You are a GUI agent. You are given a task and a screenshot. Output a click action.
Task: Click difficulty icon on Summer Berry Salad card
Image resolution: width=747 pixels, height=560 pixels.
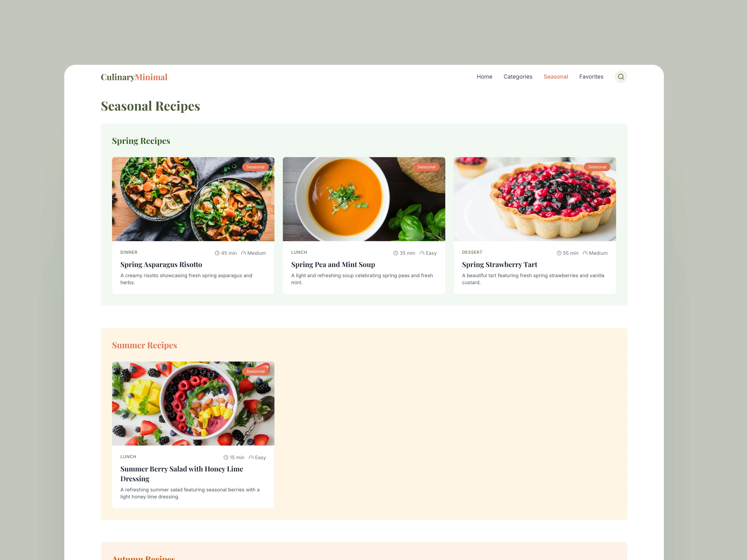tap(251, 457)
